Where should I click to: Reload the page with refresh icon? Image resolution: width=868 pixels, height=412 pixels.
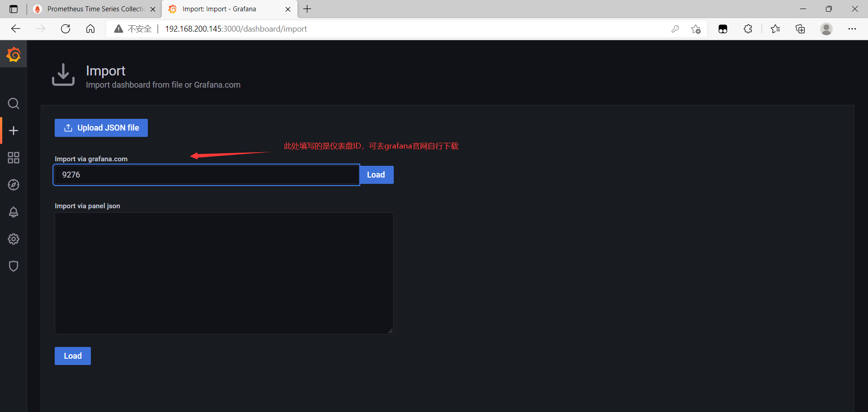tap(66, 29)
